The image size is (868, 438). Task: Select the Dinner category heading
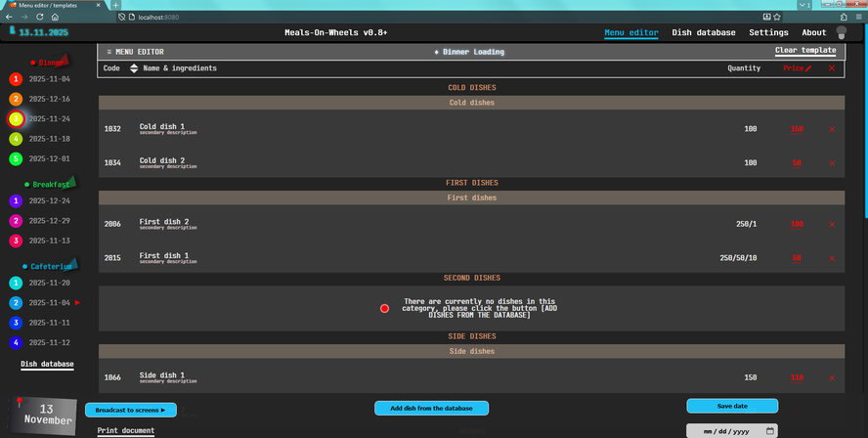[51, 63]
